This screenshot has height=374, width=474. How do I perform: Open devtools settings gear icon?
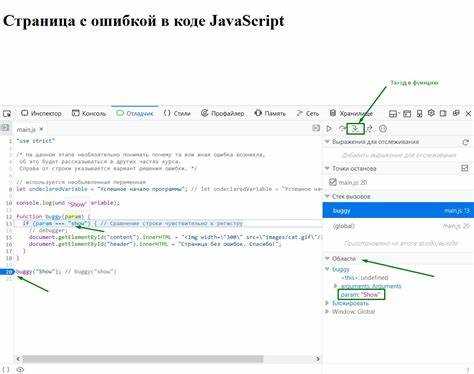click(x=431, y=113)
